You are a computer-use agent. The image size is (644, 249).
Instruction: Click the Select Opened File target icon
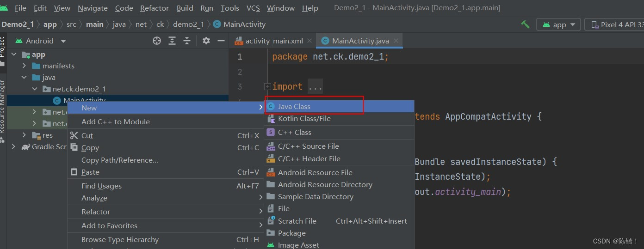[x=157, y=41]
